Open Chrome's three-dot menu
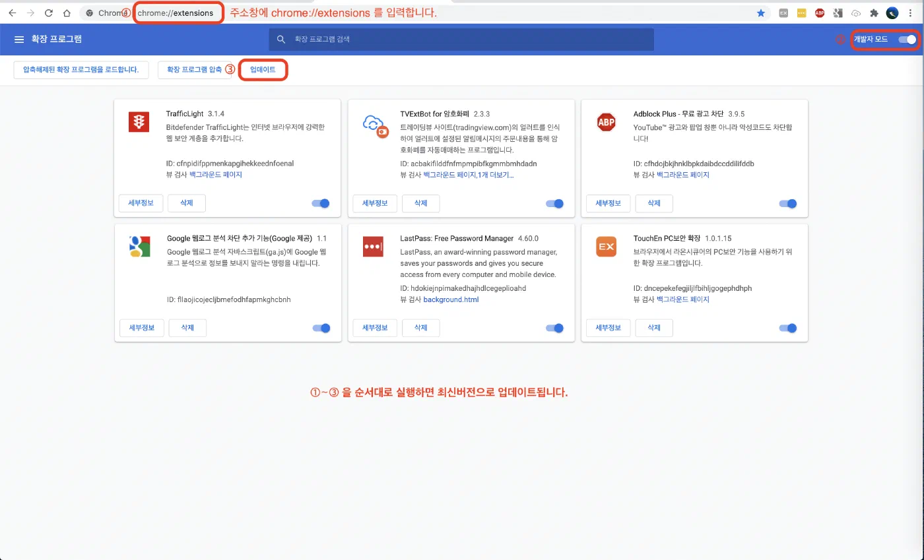This screenshot has height=560, width=924. (911, 13)
